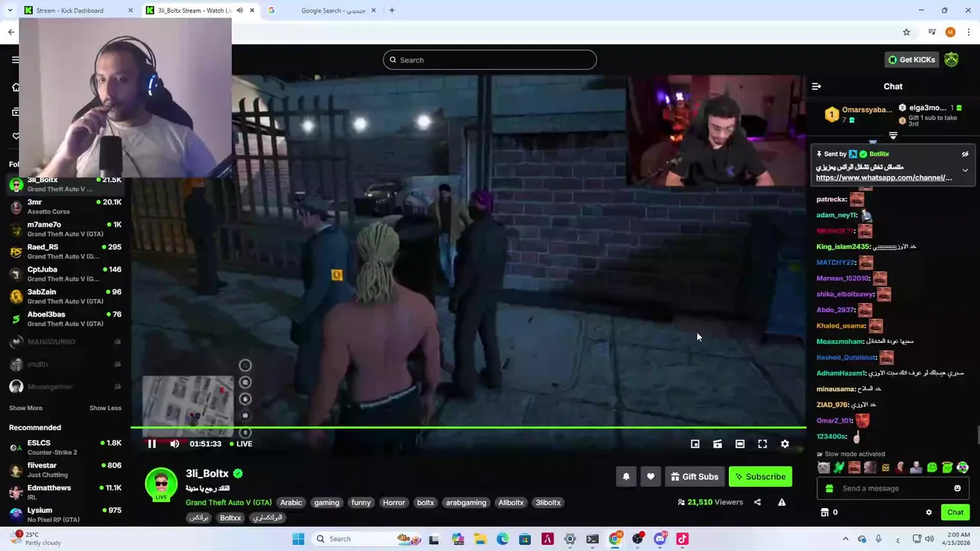This screenshot has height=551, width=980.
Task: Insert the green hands emote
Action: point(838,468)
